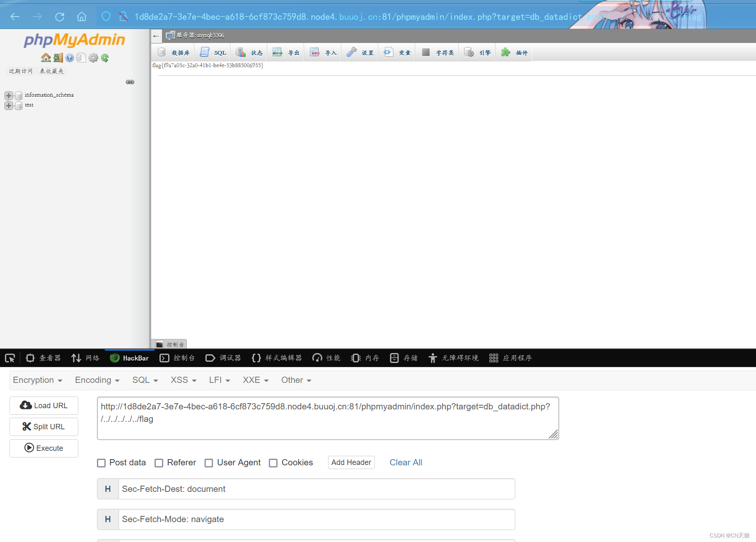The image size is (756, 542).
Task: Open HackBar XSS dropdown
Action: 184,380
